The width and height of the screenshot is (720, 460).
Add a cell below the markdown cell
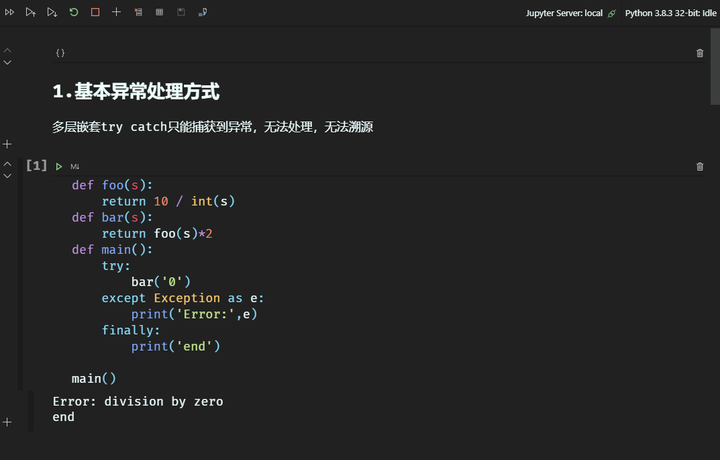point(8,144)
